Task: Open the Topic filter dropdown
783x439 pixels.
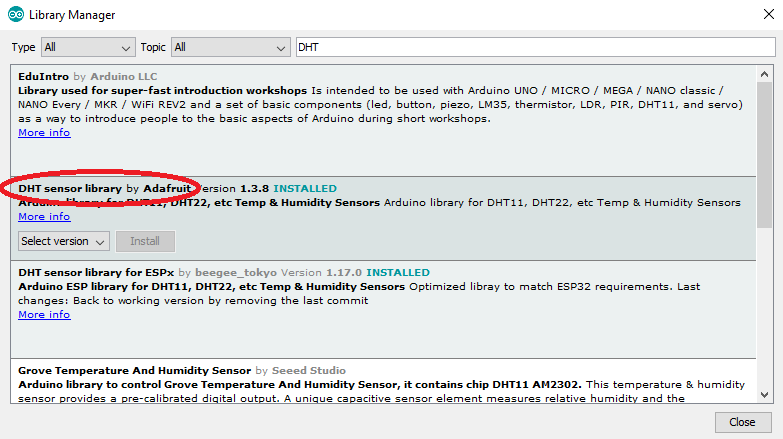Action: [x=229, y=47]
